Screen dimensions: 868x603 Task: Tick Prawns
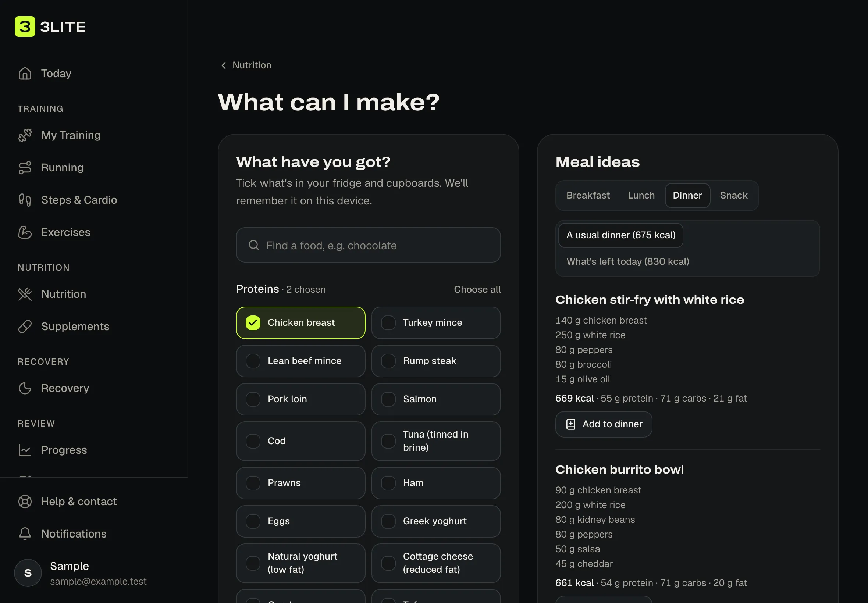coord(301,483)
